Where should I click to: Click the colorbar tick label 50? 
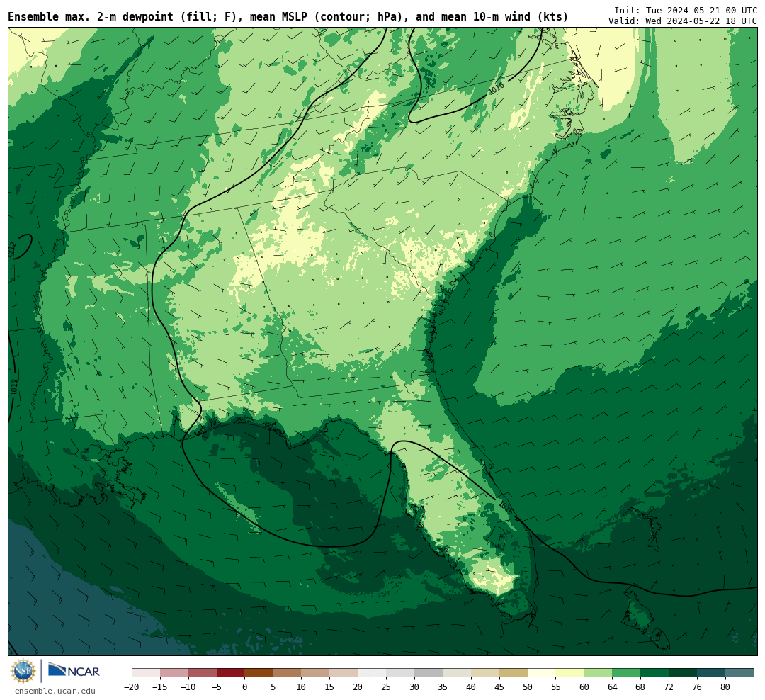pos(528,687)
